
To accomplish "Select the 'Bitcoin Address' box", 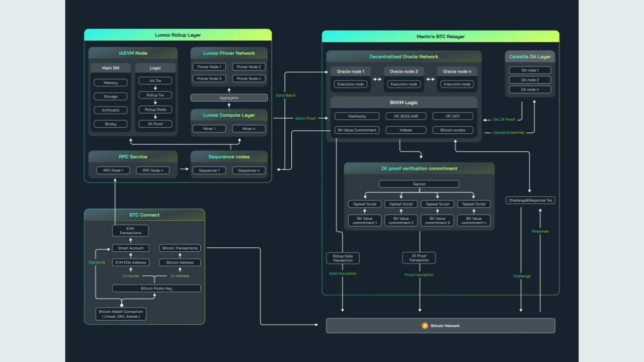I will [x=180, y=262].
